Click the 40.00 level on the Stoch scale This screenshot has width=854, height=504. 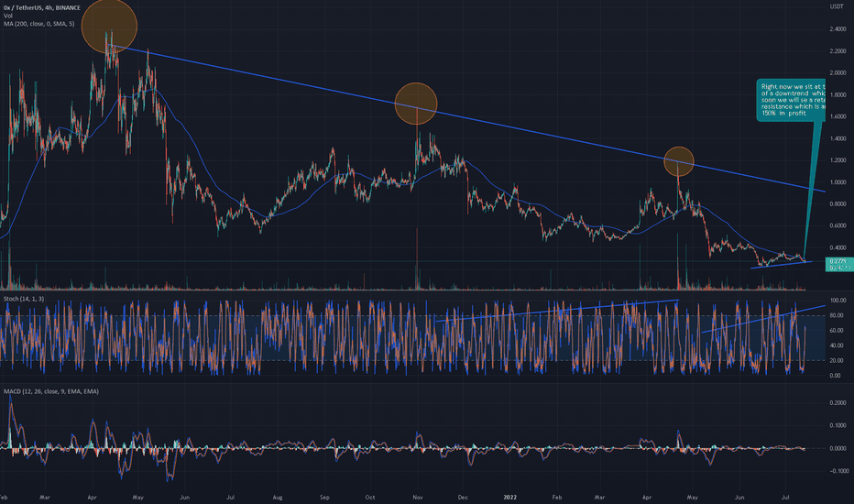(838, 345)
